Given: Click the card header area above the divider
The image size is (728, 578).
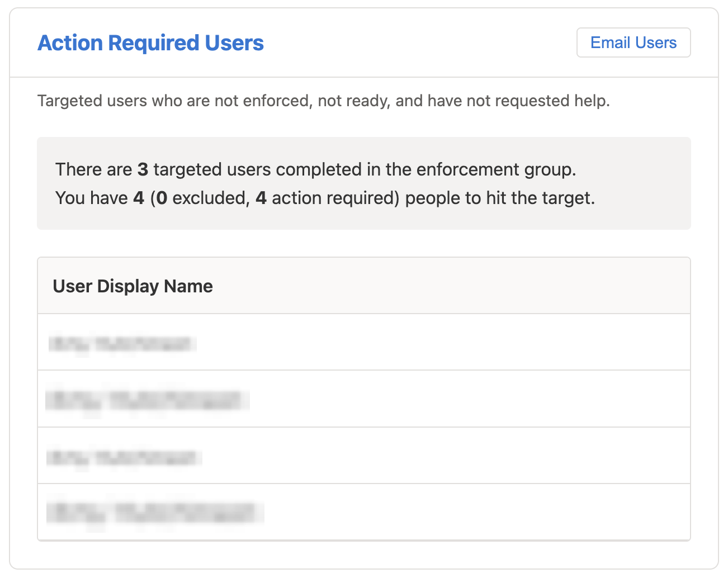Looking at the screenshot, I should coord(363,42).
